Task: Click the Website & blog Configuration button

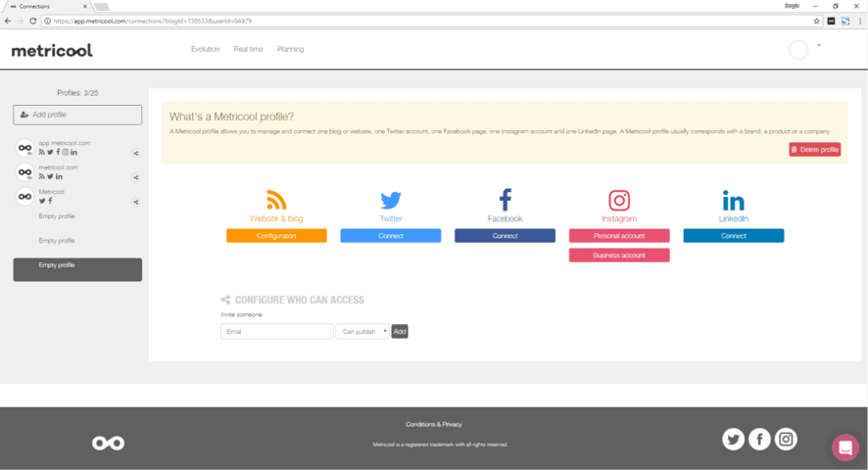Action: 276,236
